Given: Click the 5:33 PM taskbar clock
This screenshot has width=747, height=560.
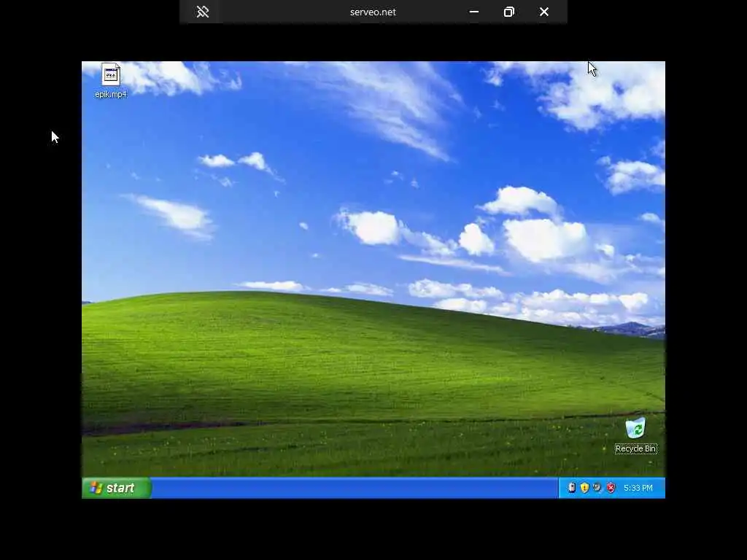Looking at the screenshot, I should click(x=638, y=488).
